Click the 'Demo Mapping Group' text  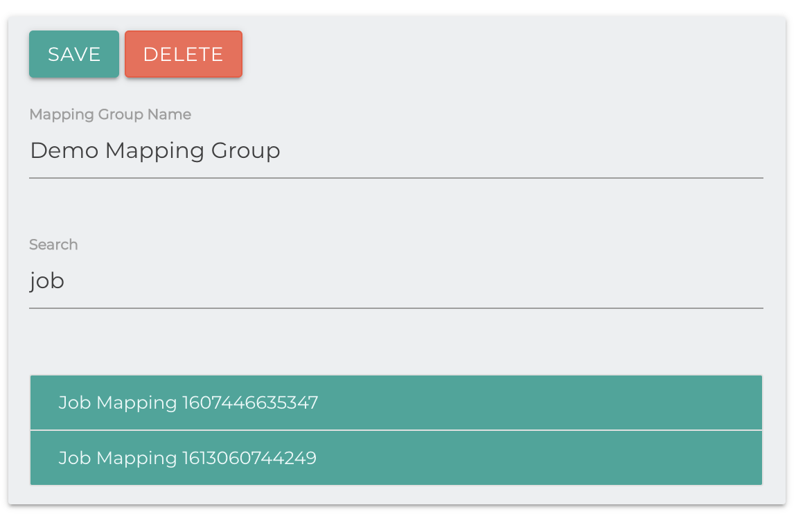point(155,151)
